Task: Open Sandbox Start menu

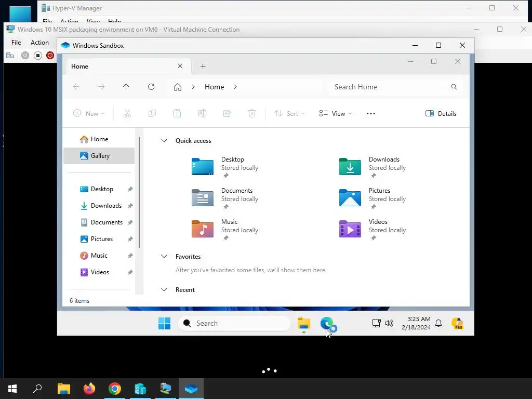Action: pyautogui.click(x=165, y=323)
